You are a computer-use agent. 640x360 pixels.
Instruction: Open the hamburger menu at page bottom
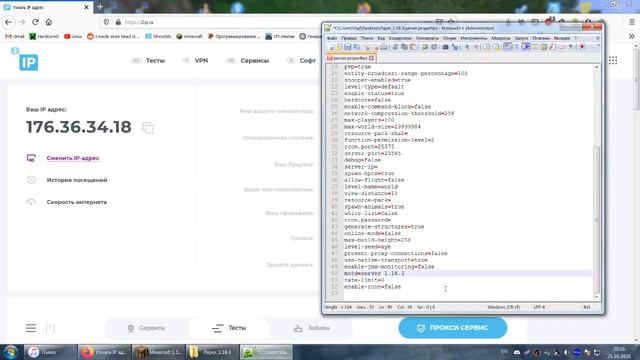tap(31, 328)
